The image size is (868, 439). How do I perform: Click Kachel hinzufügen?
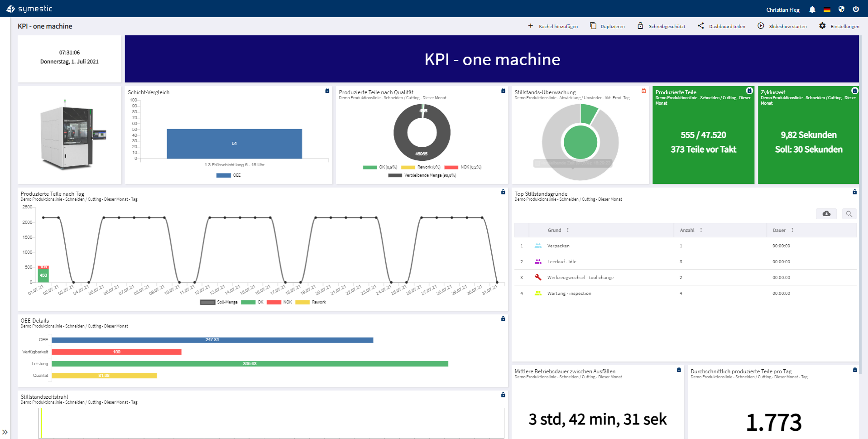point(553,26)
